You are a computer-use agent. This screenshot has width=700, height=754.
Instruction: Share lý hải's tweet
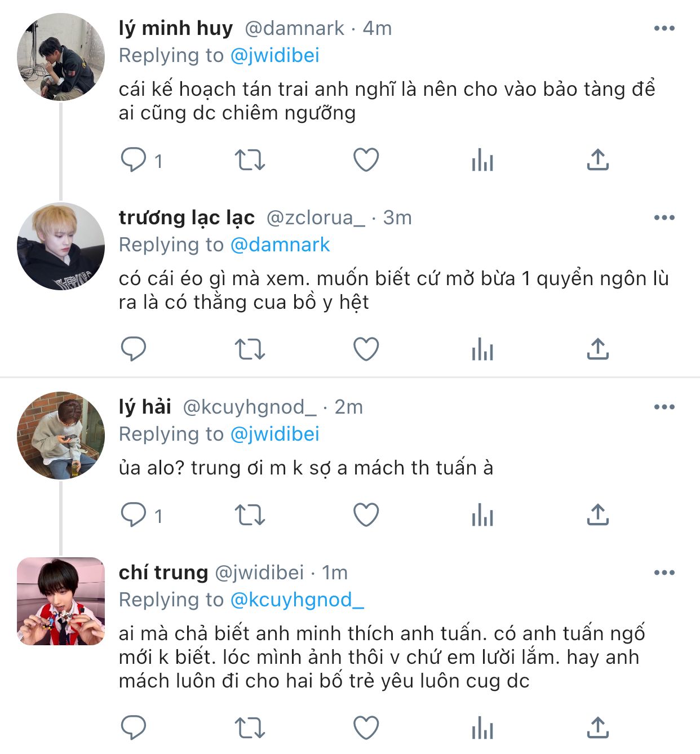(597, 515)
